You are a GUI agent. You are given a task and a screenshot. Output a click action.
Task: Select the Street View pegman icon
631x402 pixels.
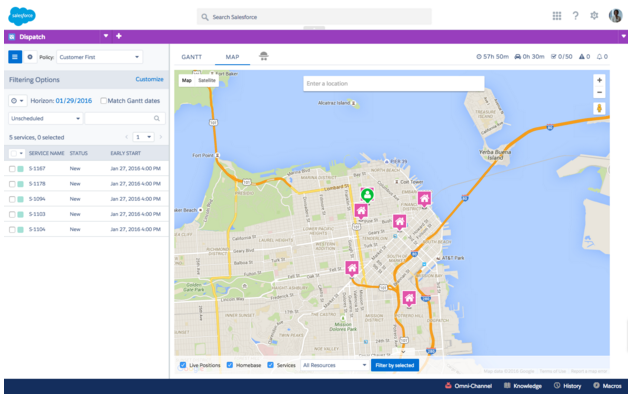pyautogui.click(x=599, y=107)
